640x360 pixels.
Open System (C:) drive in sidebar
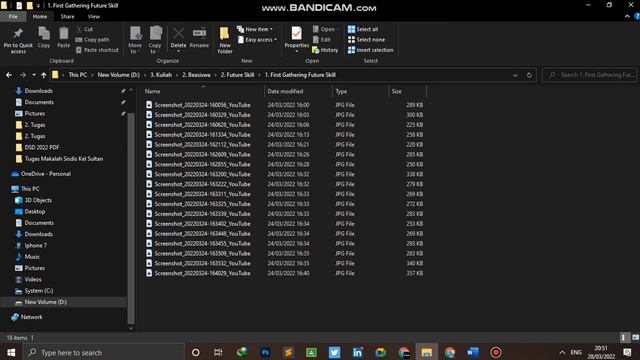(x=39, y=291)
